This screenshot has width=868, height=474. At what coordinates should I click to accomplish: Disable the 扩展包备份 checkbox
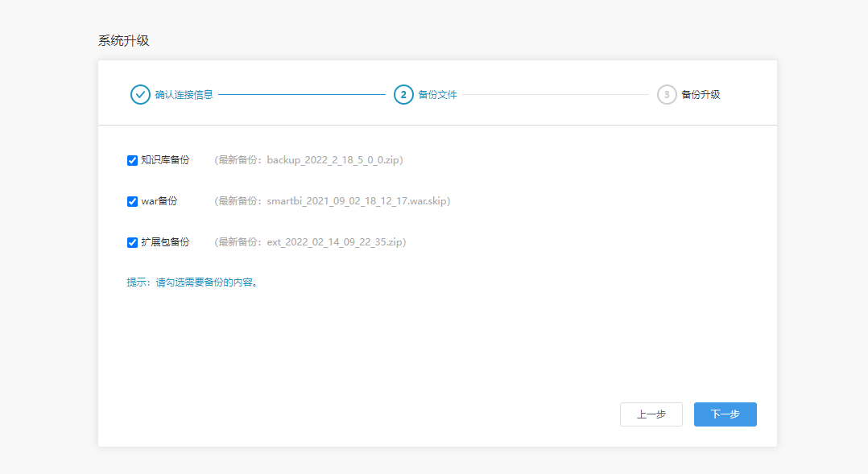pyautogui.click(x=132, y=242)
